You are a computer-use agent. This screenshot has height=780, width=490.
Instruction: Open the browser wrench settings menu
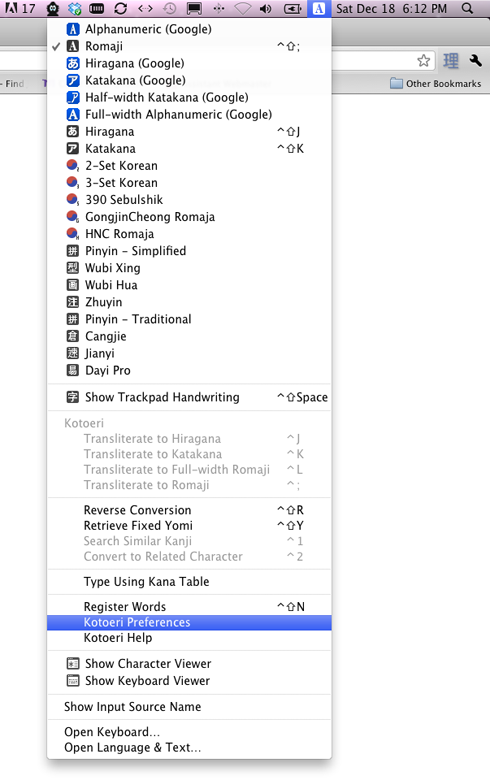475,61
